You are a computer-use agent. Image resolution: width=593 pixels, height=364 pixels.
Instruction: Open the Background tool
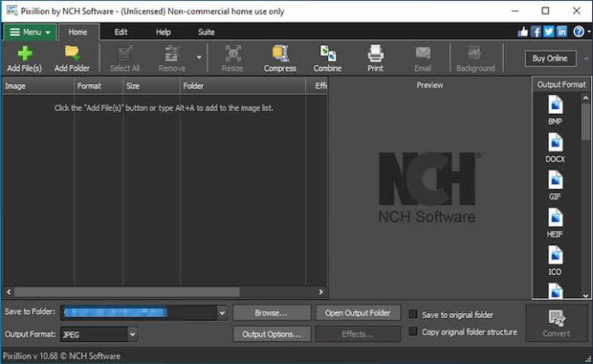click(475, 59)
